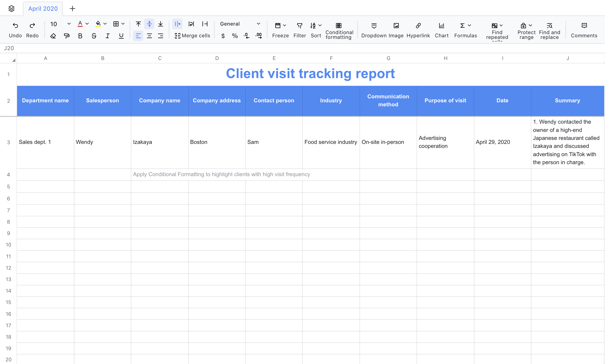Viewport: 605px width, 364px height.
Task: Click the Undo icon
Action: (15, 26)
